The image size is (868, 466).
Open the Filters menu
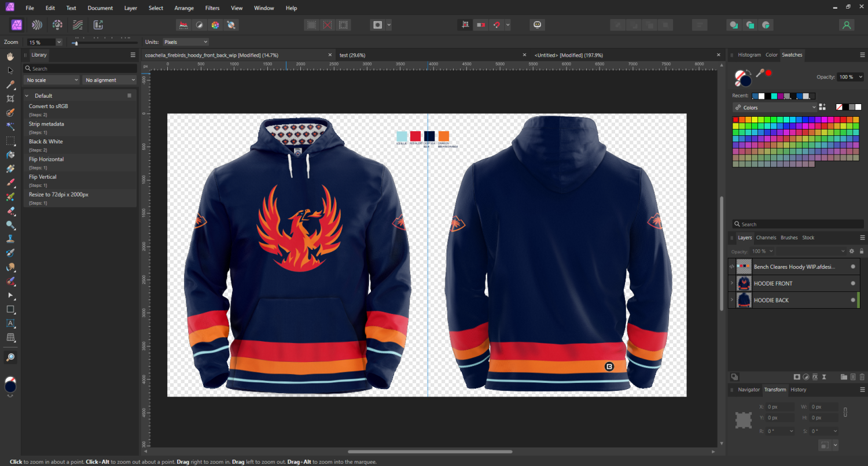click(x=212, y=8)
